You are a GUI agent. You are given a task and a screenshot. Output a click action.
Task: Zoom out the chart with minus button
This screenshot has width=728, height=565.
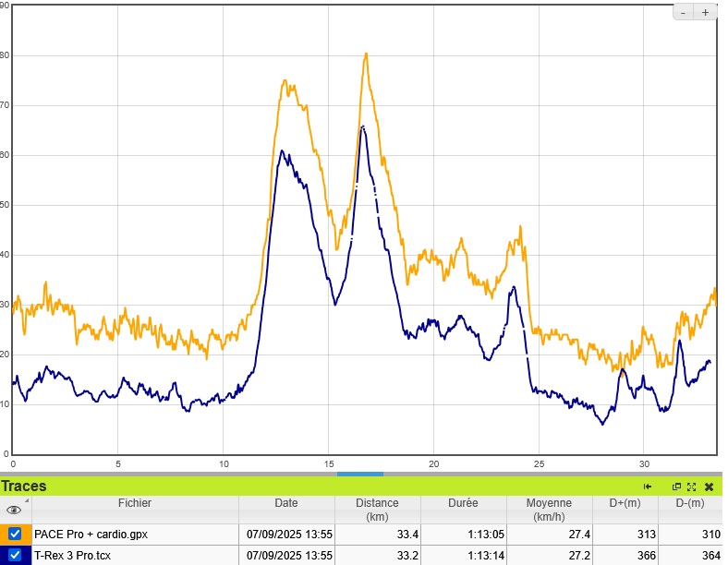pos(684,13)
